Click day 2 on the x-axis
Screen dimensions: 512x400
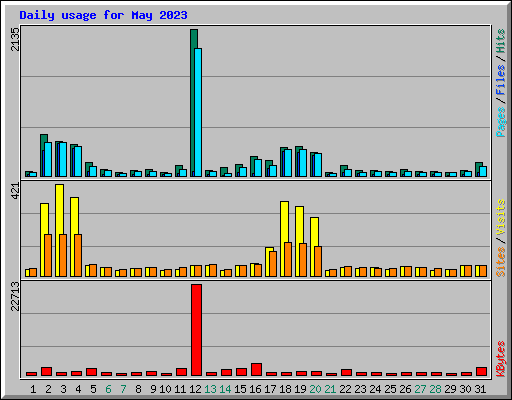pyautogui.click(x=48, y=389)
